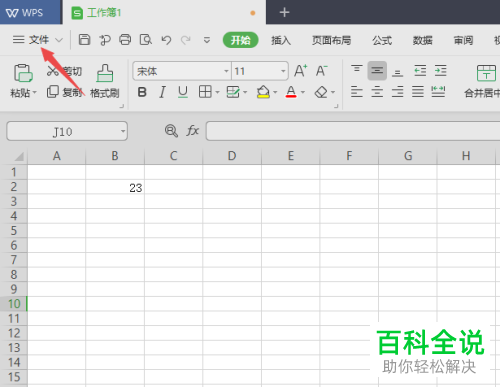500x387 pixels.
Task: Open the font size dropdown 11
Action: (x=283, y=71)
